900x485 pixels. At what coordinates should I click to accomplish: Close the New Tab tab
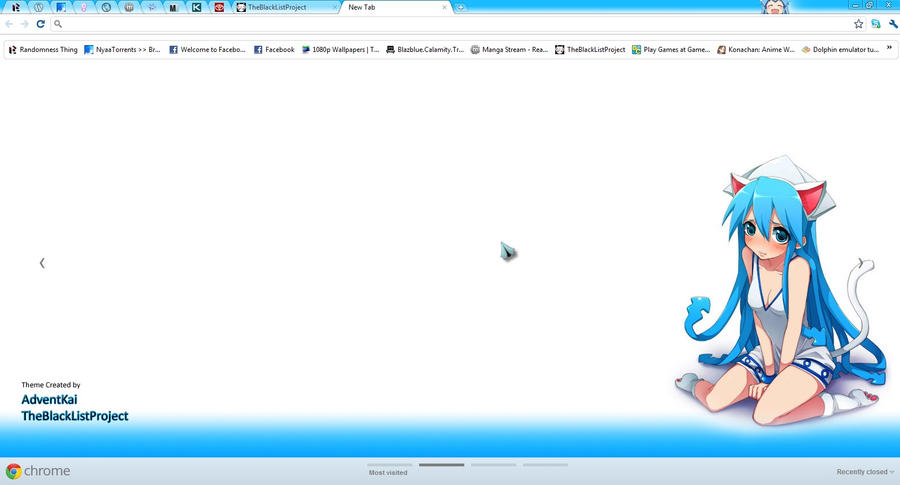pyautogui.click(x=444, y=7)
